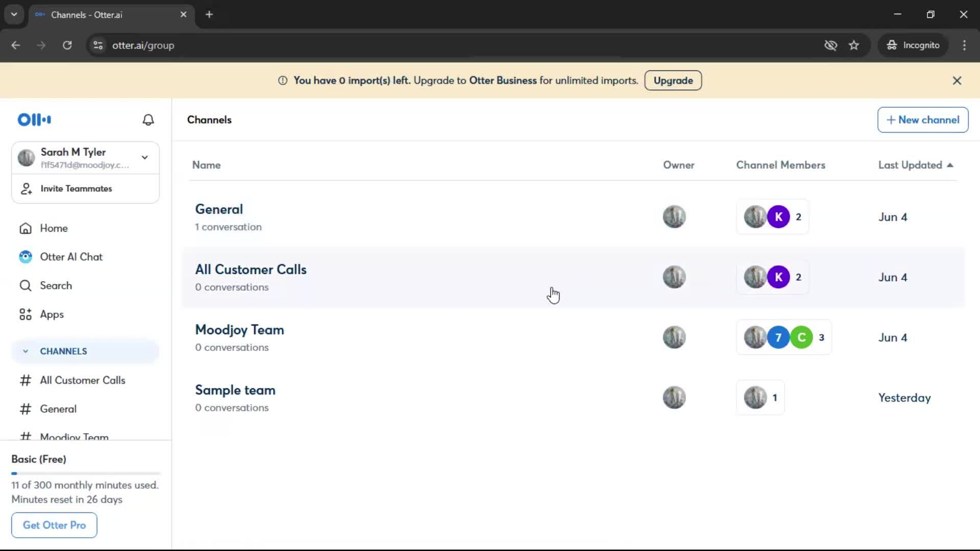Reload the page
Image resolution: width=980 pixels, height=551 pixels.
point(67,45)
